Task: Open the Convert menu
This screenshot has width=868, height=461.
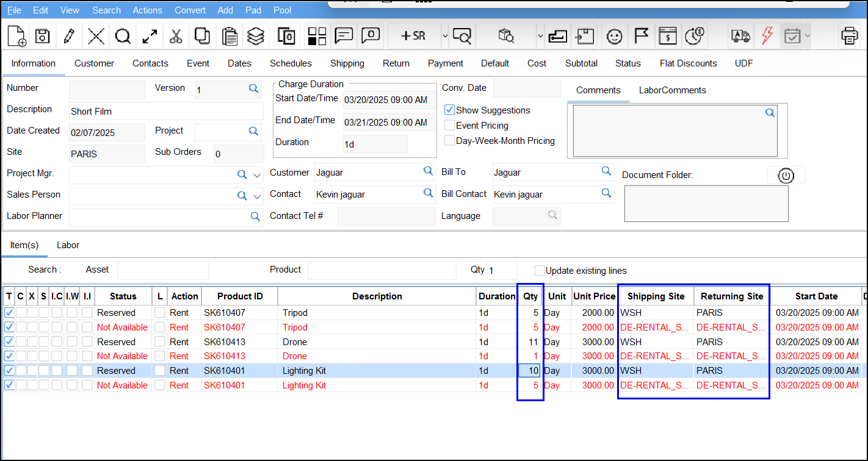Action: pyautogui.click(x=190, y=10)
